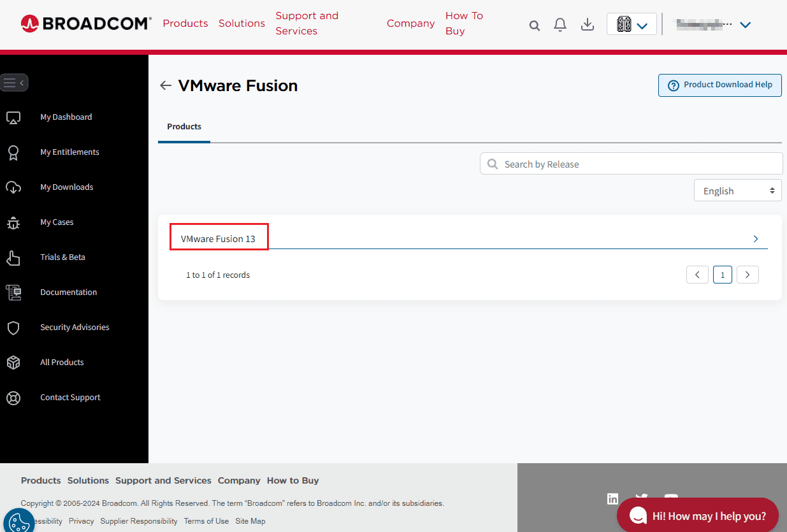Open My Cases in sidebar
This screenshot has height=532, width=787.
click(x=57, y=222)
